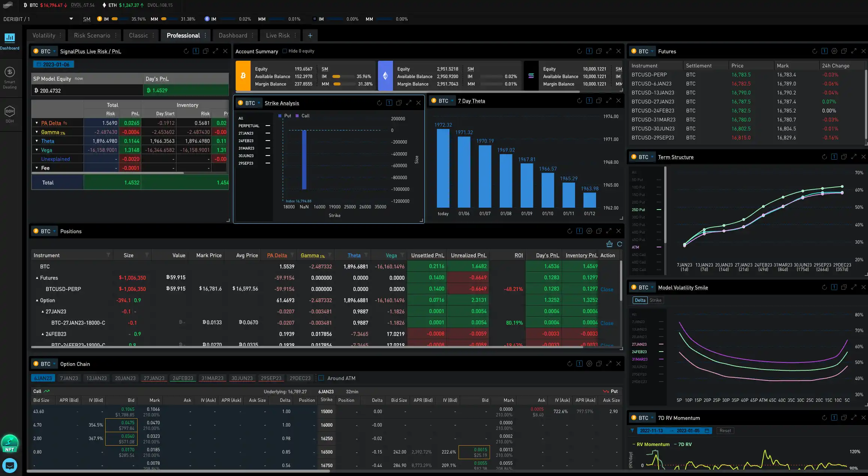Viewport: 868px width, 476px height.
Task: Click Reset in 7D RV Momentum
Action: (725, 431)
